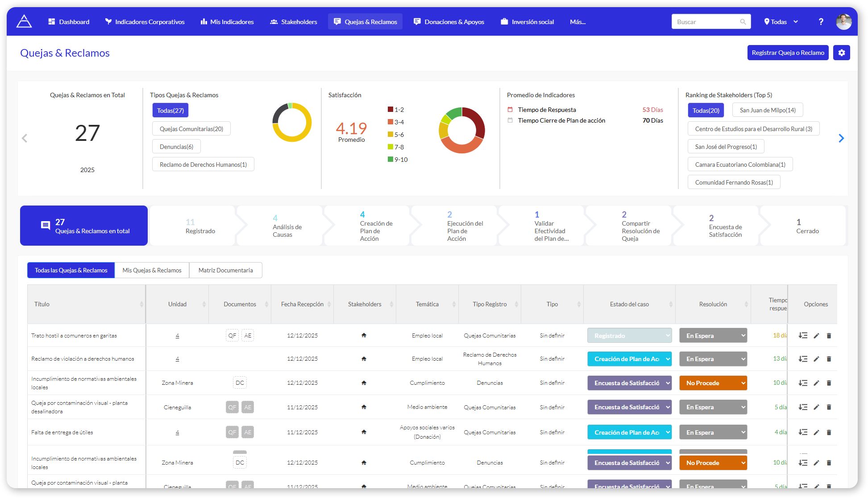Viewport: 868px width, 498px height.
Task: Open the "En Espera" resolución dropdown in first row
Action: 713,335
